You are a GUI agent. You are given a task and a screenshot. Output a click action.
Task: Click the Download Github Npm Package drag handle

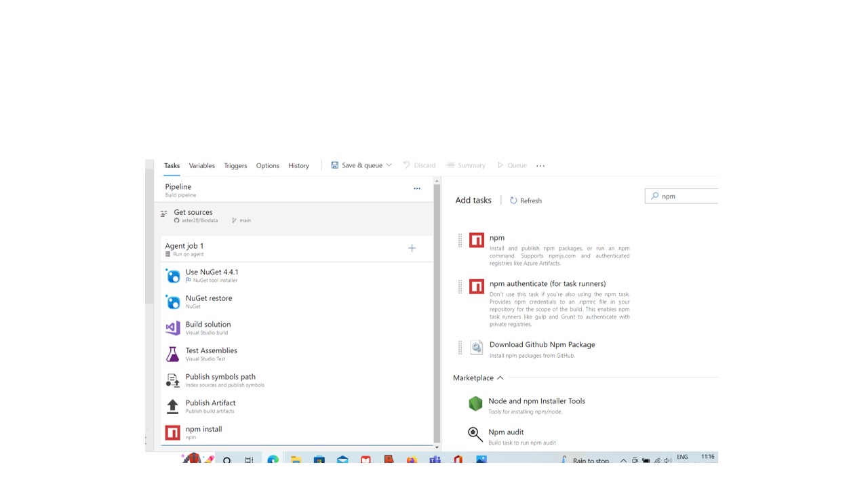click(x=460, y=348)
